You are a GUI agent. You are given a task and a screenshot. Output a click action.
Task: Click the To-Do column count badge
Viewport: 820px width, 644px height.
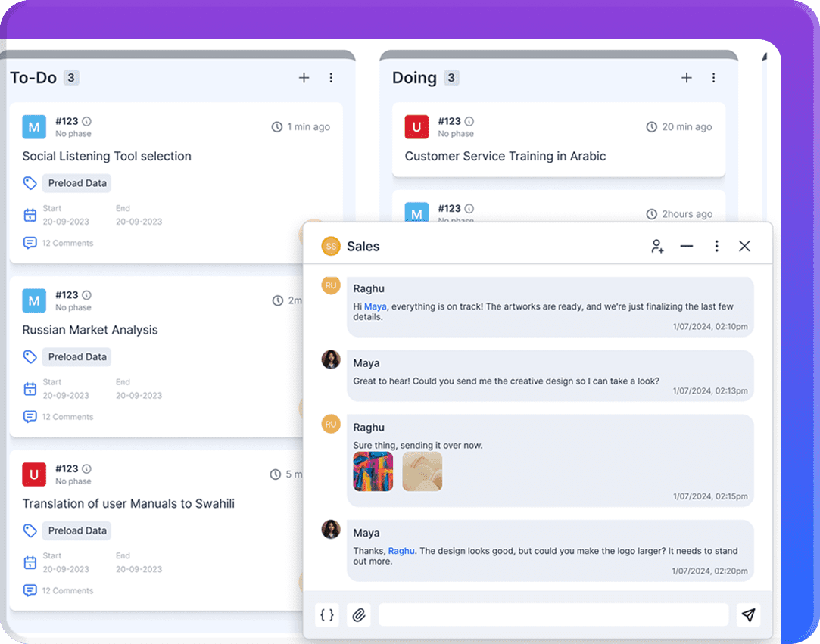click(71, 78)
